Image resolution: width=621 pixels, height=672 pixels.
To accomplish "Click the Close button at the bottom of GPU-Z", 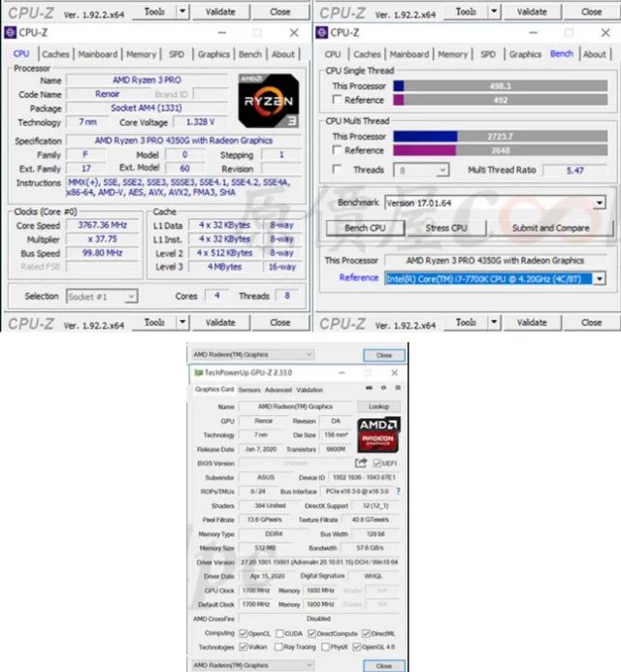I will tap(384, 665).
